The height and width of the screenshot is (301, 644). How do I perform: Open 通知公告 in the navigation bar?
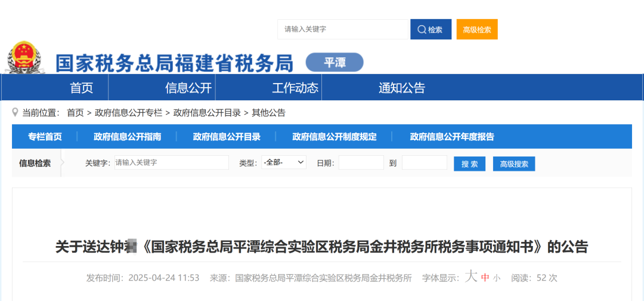402,88
